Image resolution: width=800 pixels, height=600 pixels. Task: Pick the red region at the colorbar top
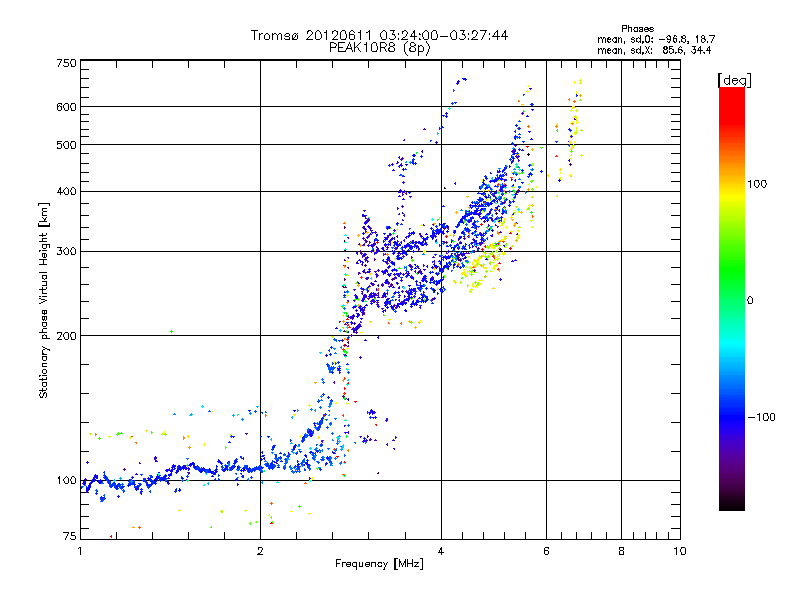[x=731, y=96]
